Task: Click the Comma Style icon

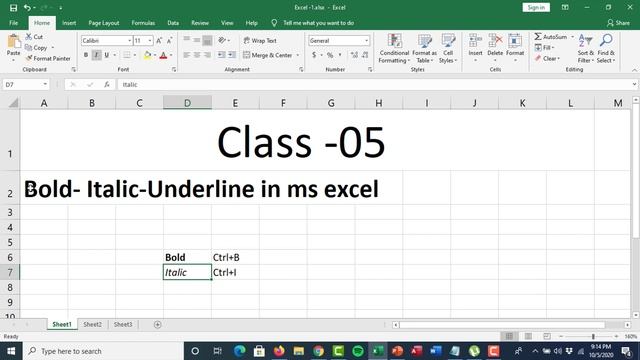Action: [x=340, y=55]
